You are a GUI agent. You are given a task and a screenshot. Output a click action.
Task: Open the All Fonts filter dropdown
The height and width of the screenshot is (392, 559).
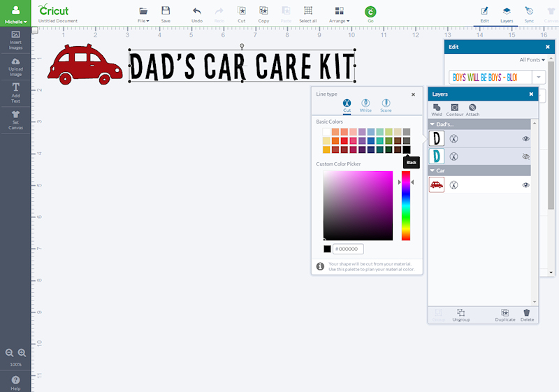coord(532,60)
